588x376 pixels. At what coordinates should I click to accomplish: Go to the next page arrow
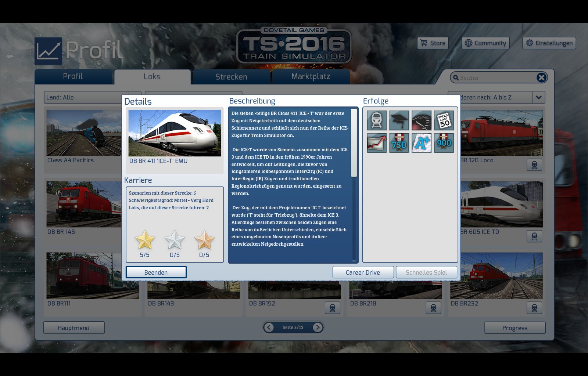[318, 327]
